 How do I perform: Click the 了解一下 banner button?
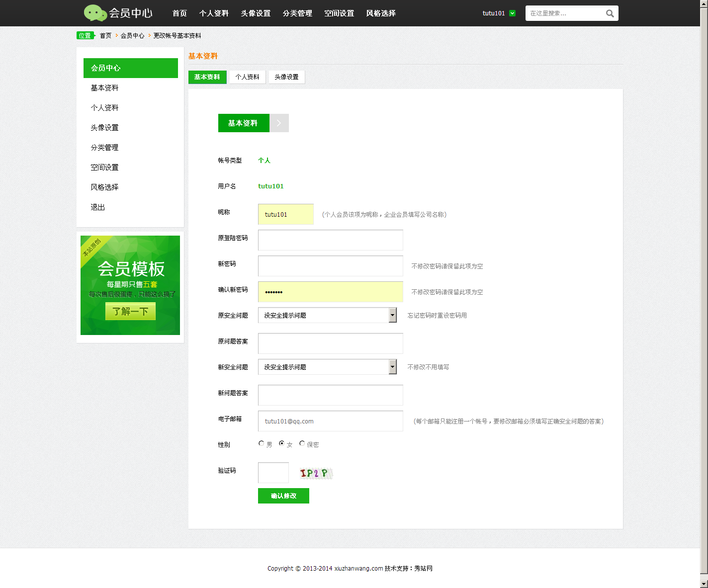click(x=130, y=312)
